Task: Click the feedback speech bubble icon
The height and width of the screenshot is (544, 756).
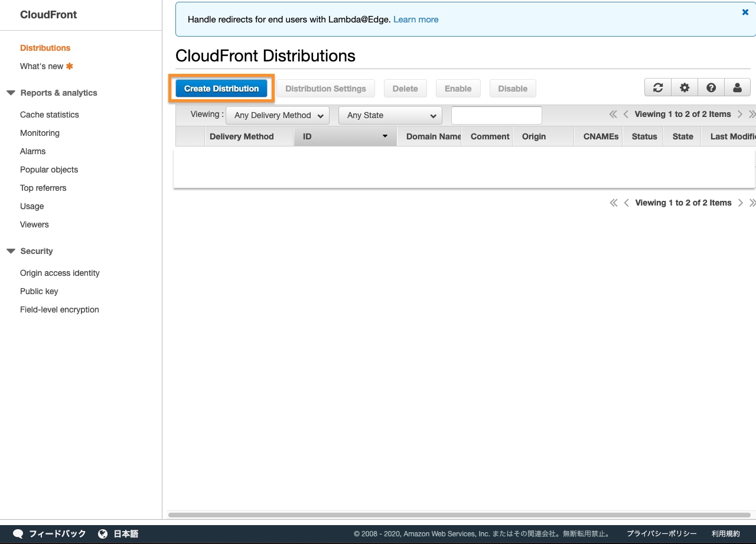Action: (x=18, y=533)
